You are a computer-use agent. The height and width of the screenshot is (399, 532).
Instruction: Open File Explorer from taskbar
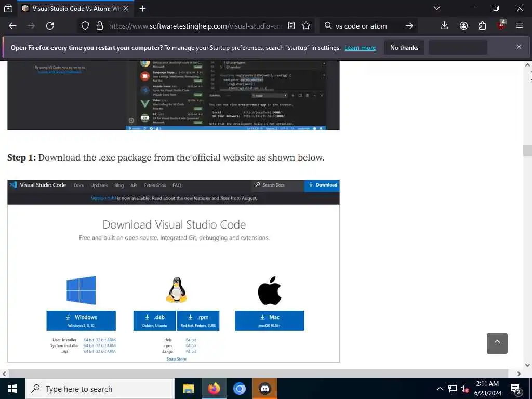pos(188,389)
